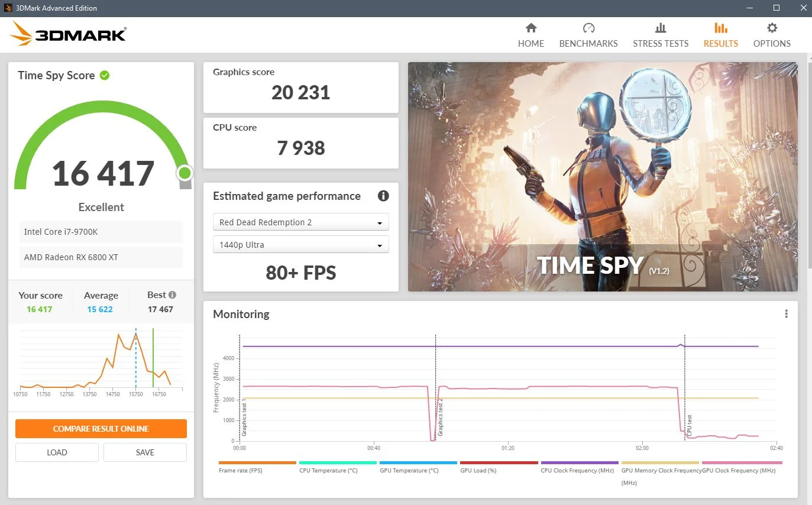Viewport: 812px width, 505px height.
Task: Toggle the CPU Clock Frequency legend series
Action: pyautogui.click(x=580, y=467)
